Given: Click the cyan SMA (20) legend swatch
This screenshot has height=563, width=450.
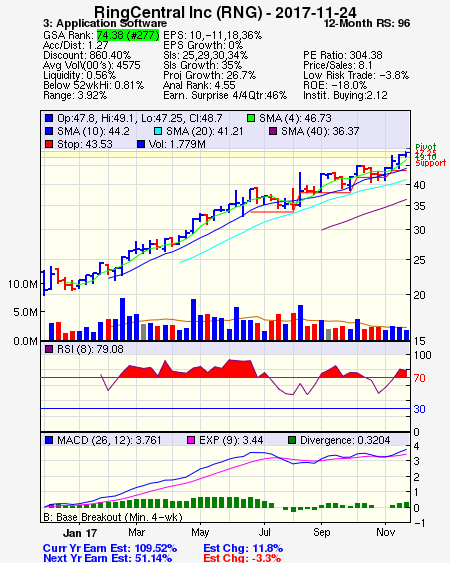Looking at the screenshot, I should [x=158, y=131].
